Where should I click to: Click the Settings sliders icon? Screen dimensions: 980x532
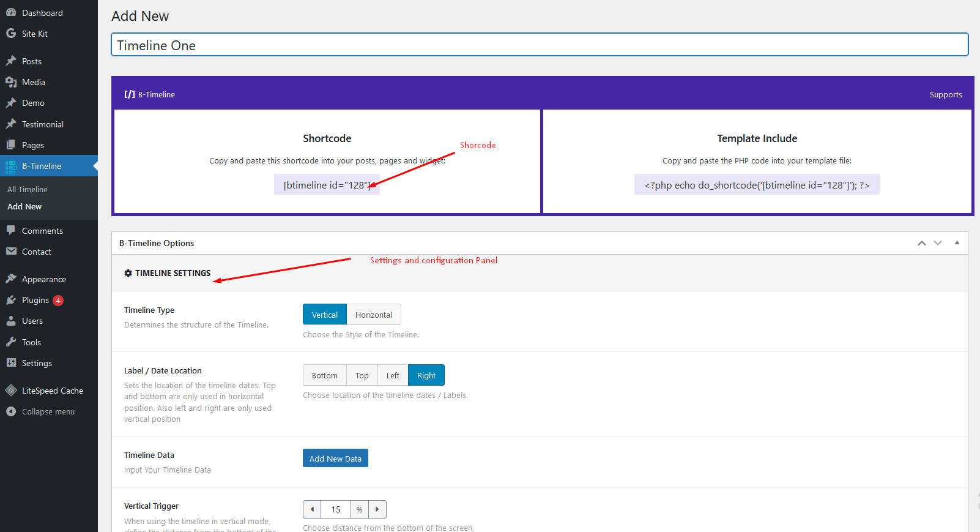click(x=11, y=362)
